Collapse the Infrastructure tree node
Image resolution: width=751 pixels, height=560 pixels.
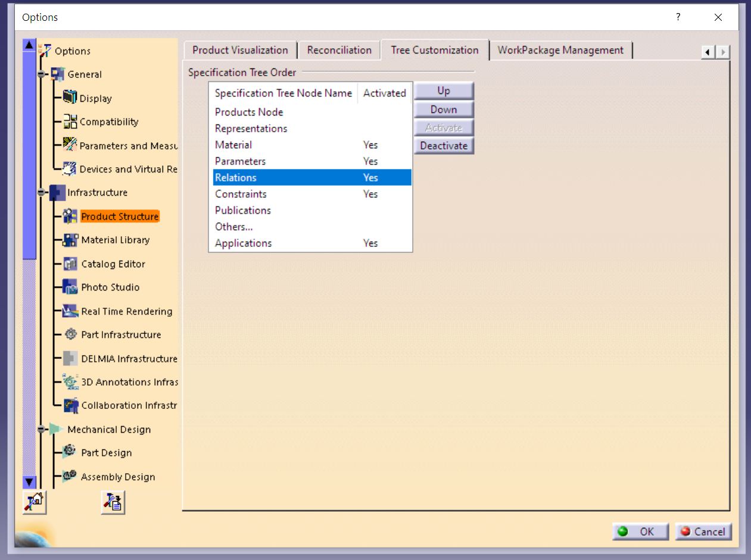(x=41, y=193)
